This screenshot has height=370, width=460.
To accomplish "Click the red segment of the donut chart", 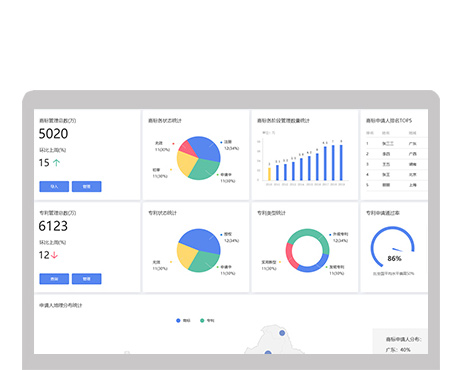I will [x=291, y=256].
